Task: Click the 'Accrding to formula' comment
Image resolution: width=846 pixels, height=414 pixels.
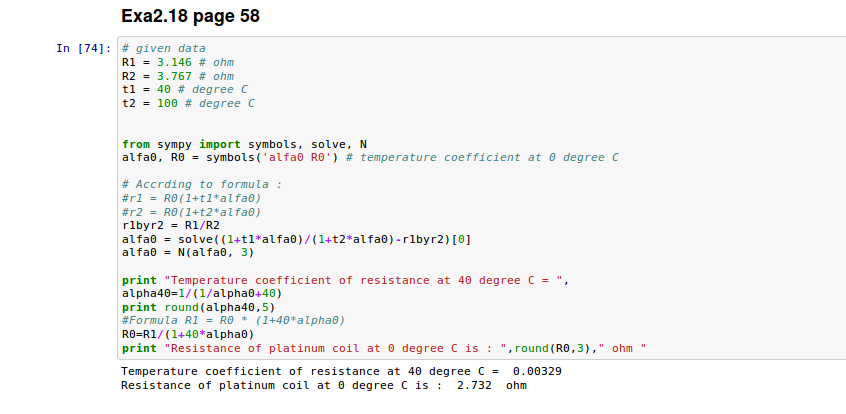Action: point(201,184)
